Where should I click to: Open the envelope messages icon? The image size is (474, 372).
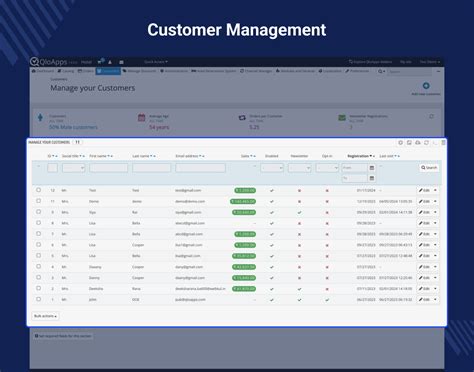[121, 62]
